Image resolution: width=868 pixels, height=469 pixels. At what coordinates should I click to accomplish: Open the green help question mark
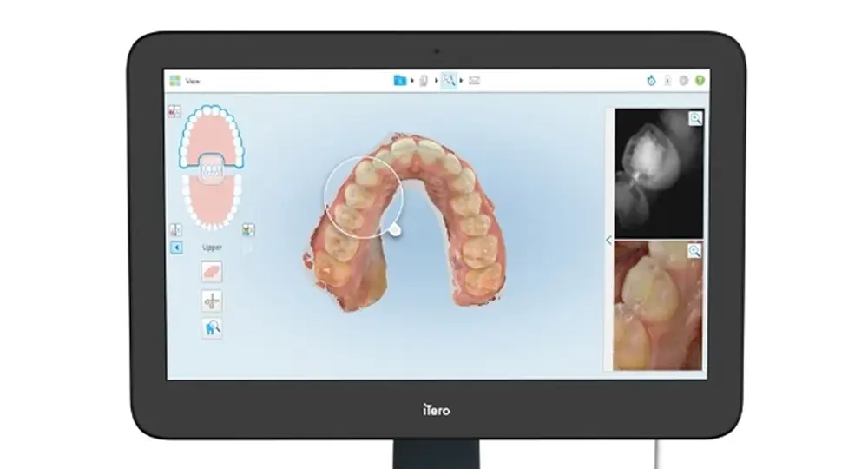pyautogui.click(x=700, y=81)
